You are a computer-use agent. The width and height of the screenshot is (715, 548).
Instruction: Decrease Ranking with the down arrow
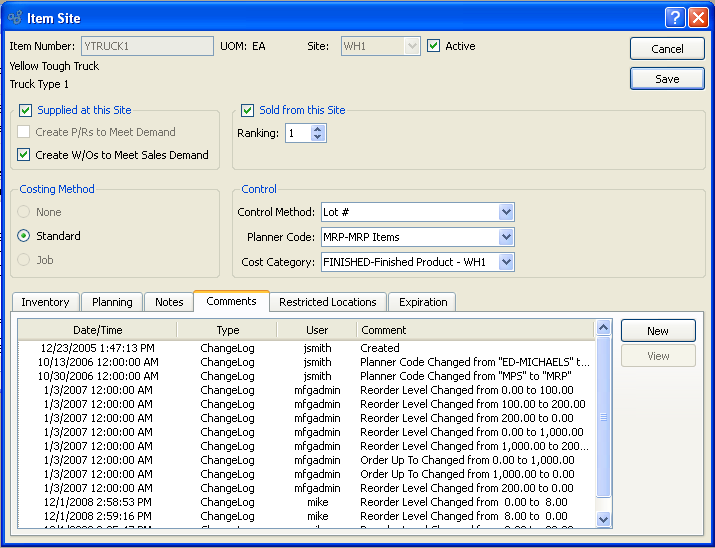(318, 137)
